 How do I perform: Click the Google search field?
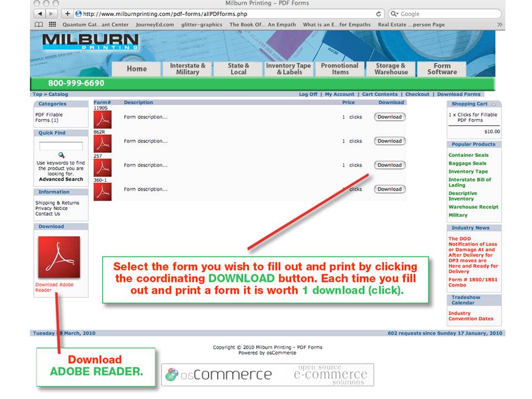[445, 14]
